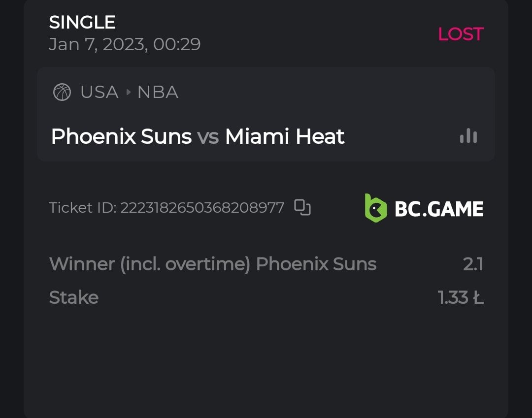Image resolution: width=532 pixels, height=418 pixels.
Task: Open the USA category breadcrumb
Action: click(x=99, y=92)
